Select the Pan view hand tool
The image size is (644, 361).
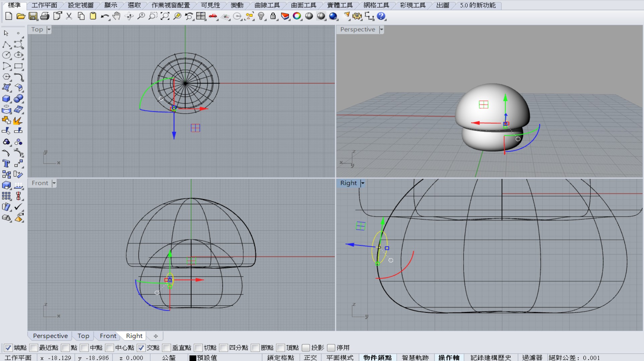[116, 16]
